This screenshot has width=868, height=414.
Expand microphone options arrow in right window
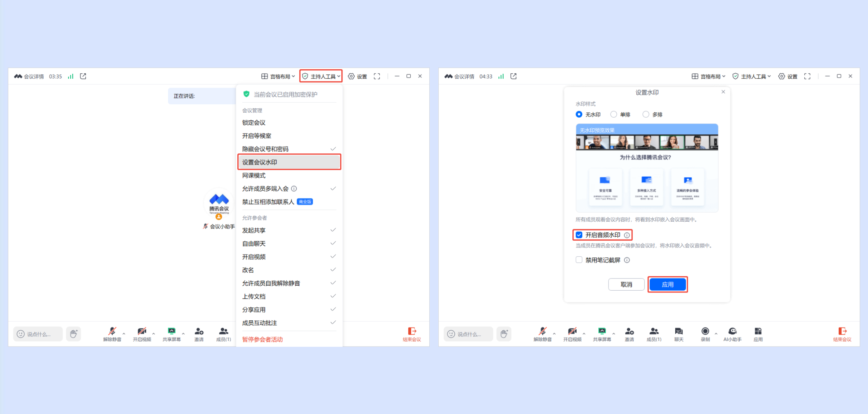[554, 334]
